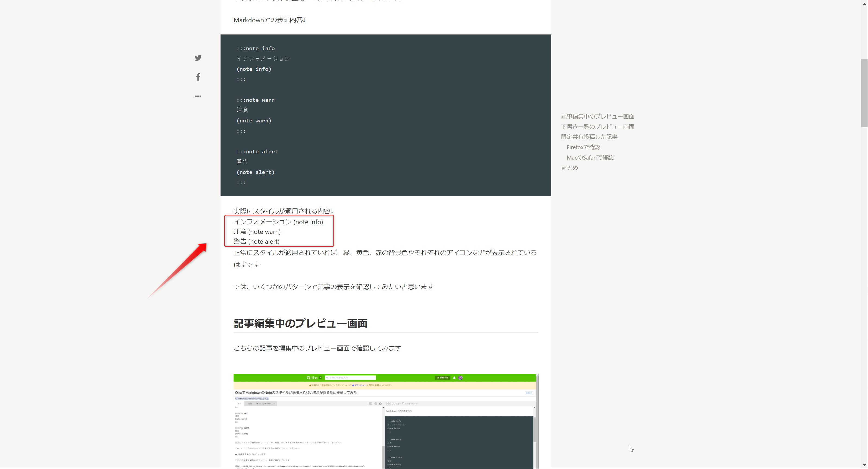Share article via Facebook icon
Image resolution: width=868 pixels, height=469 pixels.
[x=198, y=77]
